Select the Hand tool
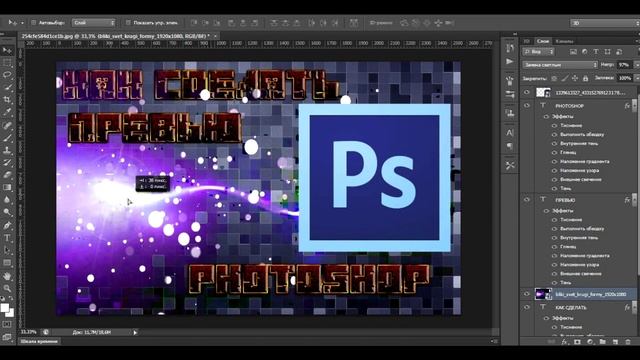 (x=7, y=276)
